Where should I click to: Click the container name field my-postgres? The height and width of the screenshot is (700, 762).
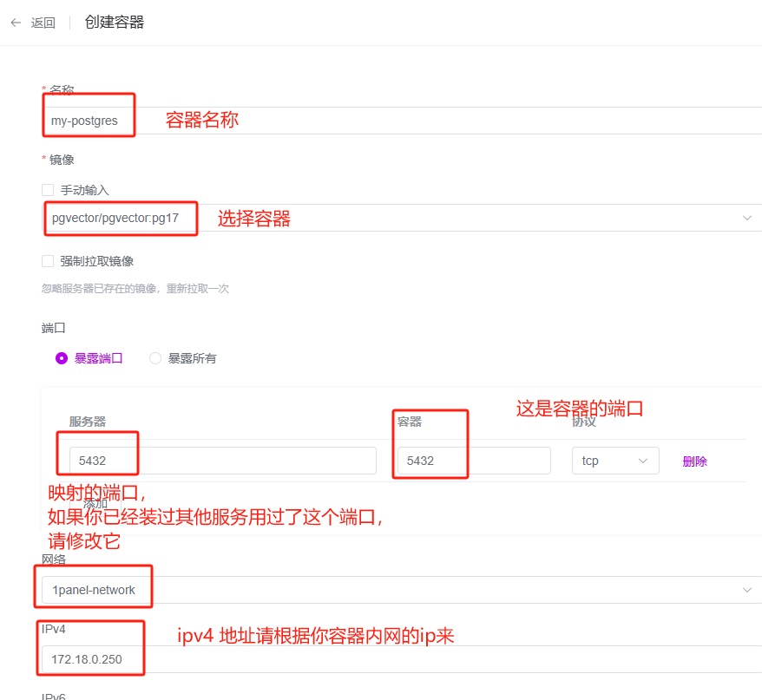[x=402, y=121]
